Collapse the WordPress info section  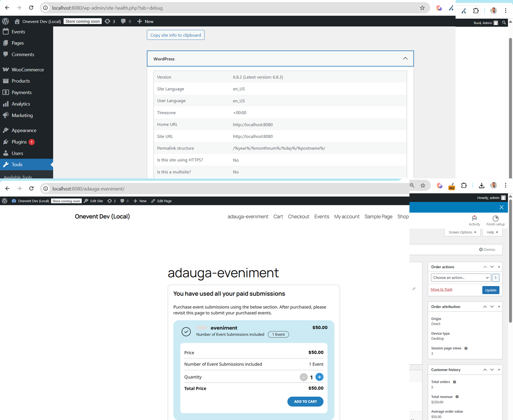coord(405,58)
